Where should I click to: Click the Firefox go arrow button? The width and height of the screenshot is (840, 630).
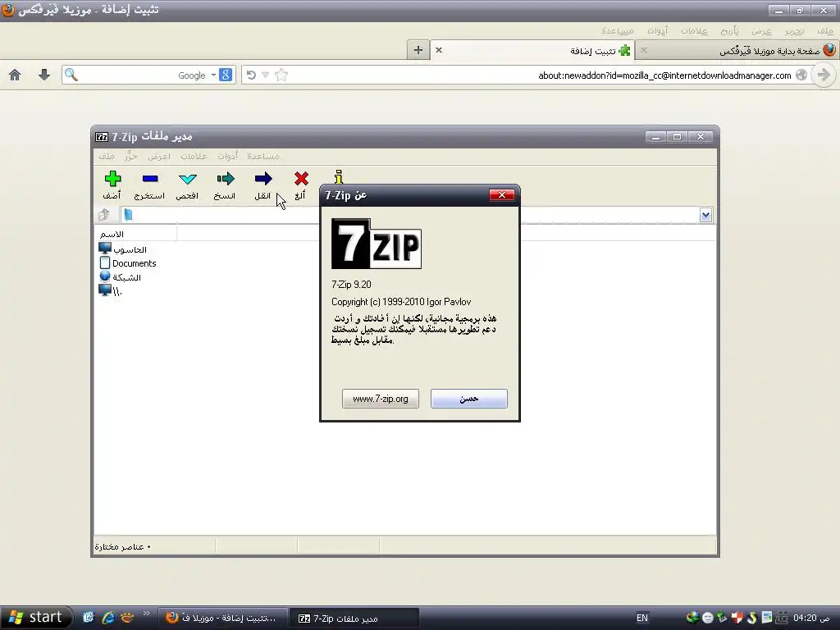click(x=824, y=75)
